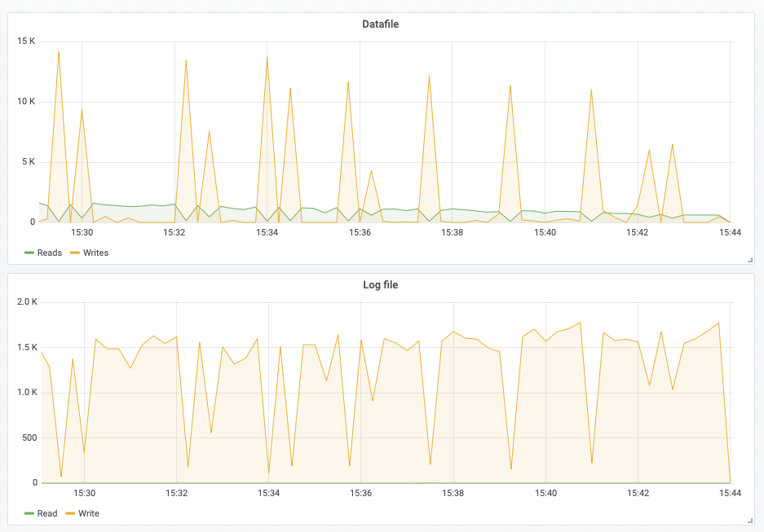Click the 15:40 time label in Log file chart
Screen dimensions: 764x532
545,493
